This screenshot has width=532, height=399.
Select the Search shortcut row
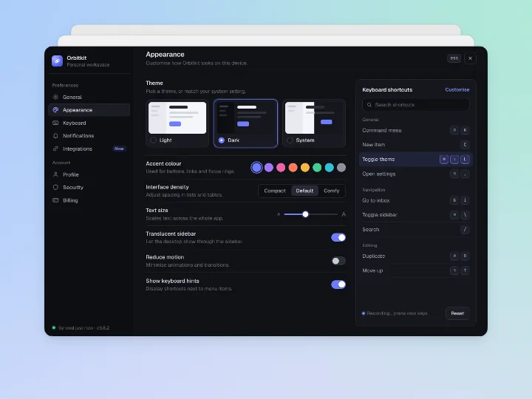[x=416, y=229]
